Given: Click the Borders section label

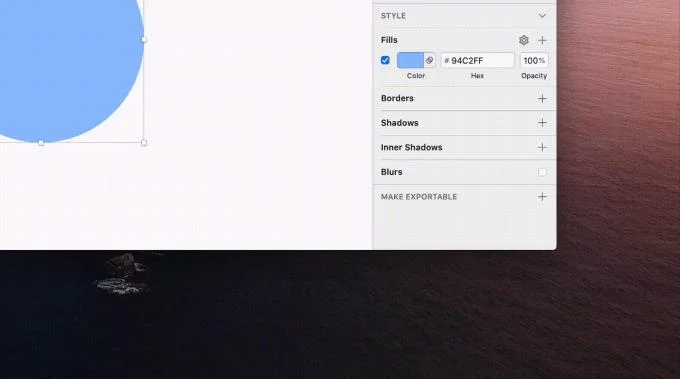Looking at the screenshot, I should [x=397, y=98].
